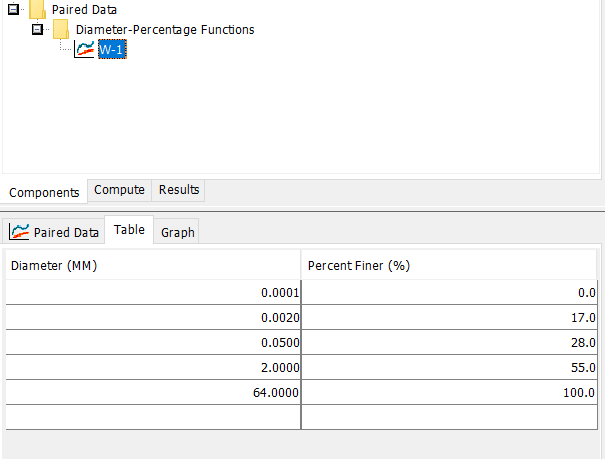Click the 17.0 percent finer cell

[x=451, y=317]
